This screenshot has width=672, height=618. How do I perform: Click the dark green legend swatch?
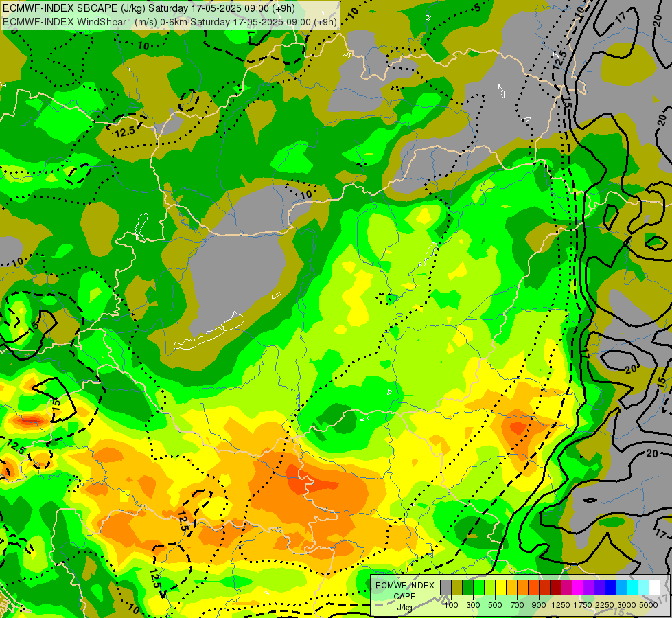pos(467,587)
